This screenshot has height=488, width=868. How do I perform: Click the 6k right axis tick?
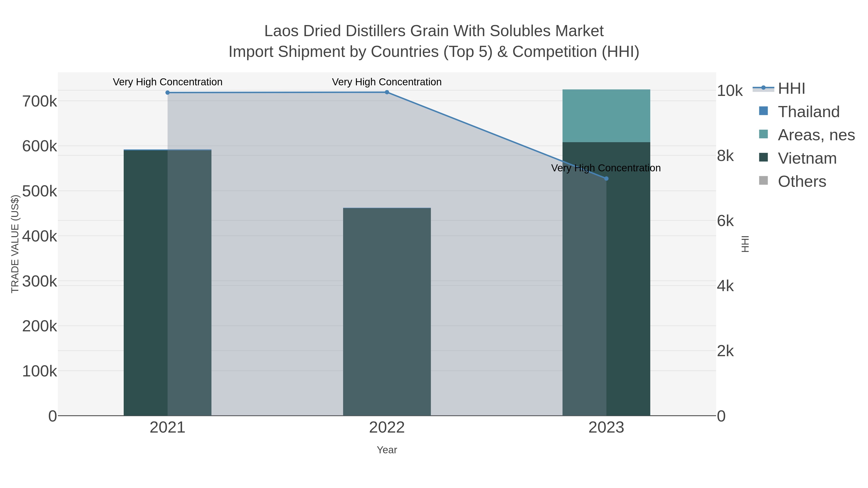726,221
